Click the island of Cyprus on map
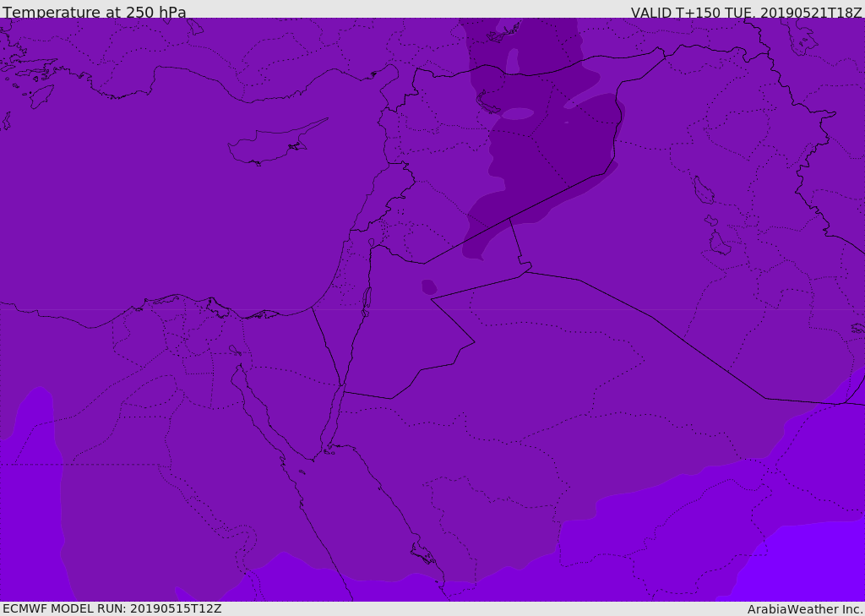 [x=276, y=143]
